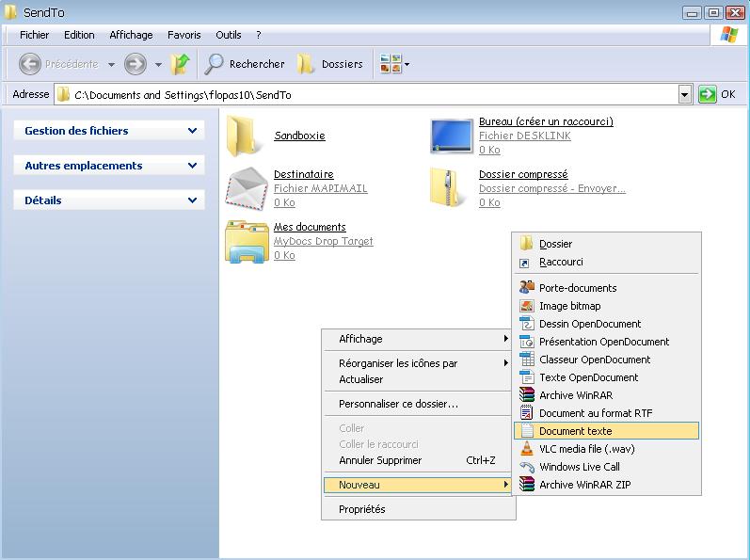Open the view mode dropdown arrow
Viewport: 750px width, 560px height.
pyautogui.click(x=407, y=64)
